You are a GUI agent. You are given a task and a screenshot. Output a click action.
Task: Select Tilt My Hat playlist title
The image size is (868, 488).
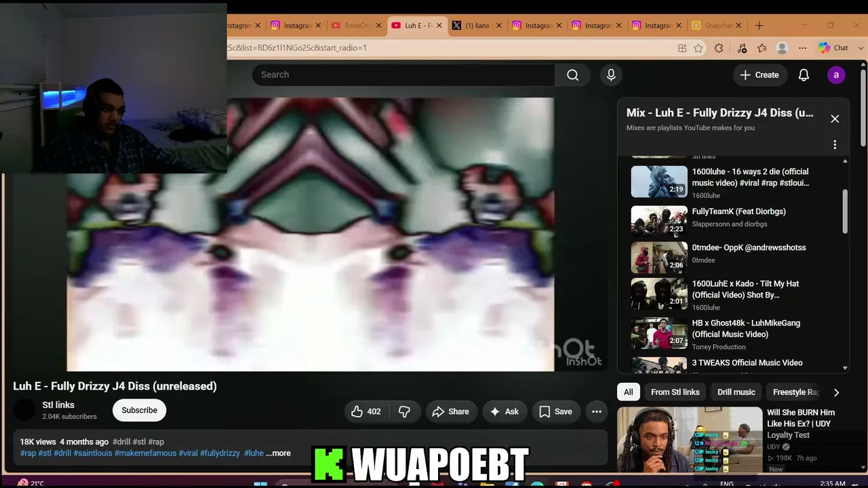coord(745,289)
